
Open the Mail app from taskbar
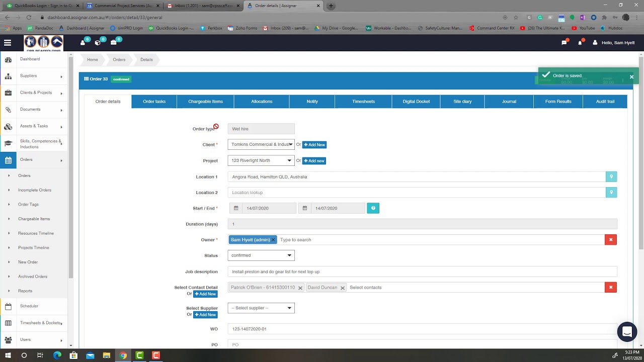90,355
